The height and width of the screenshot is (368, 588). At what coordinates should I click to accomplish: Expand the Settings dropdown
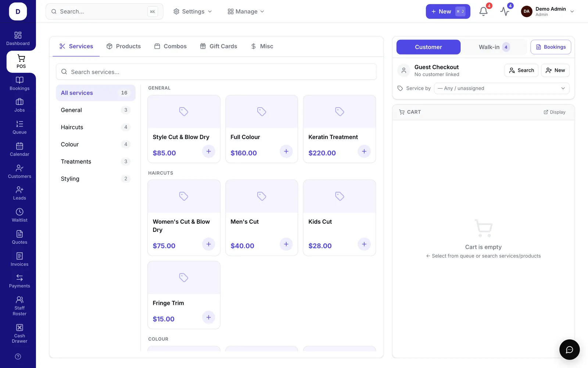(x=193, y=11)
